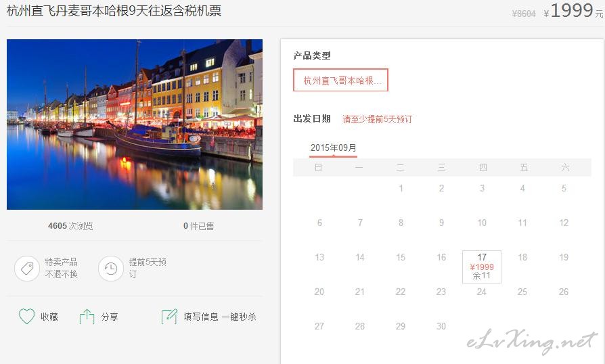Click the 分享 label

click(x=110, y=317)
